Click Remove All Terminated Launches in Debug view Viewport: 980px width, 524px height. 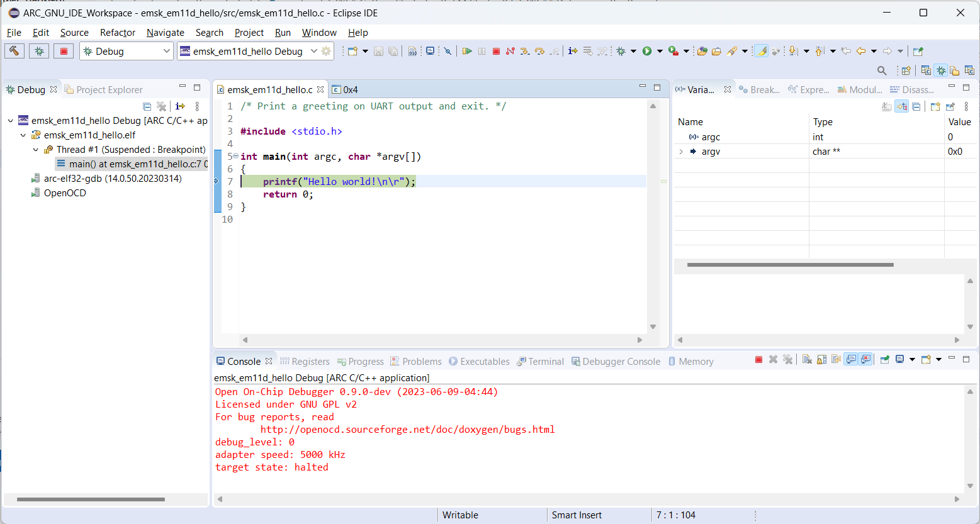point(162,106)
